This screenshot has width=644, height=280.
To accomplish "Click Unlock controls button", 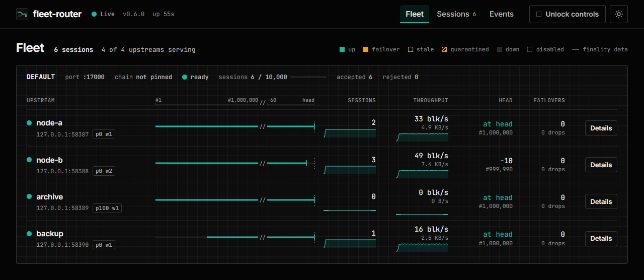I will 568,14.
